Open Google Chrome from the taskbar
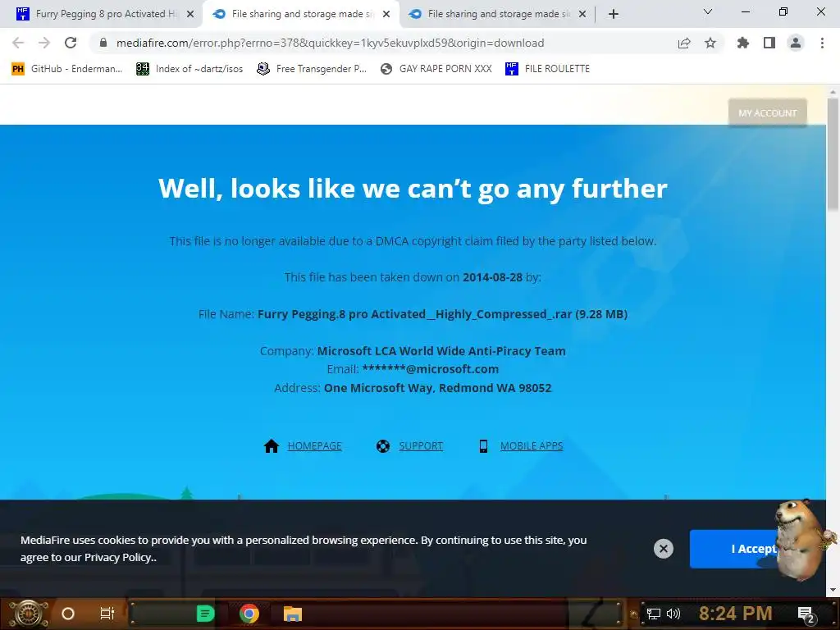This screenshot has height=630, width=840. click(249, 614)
